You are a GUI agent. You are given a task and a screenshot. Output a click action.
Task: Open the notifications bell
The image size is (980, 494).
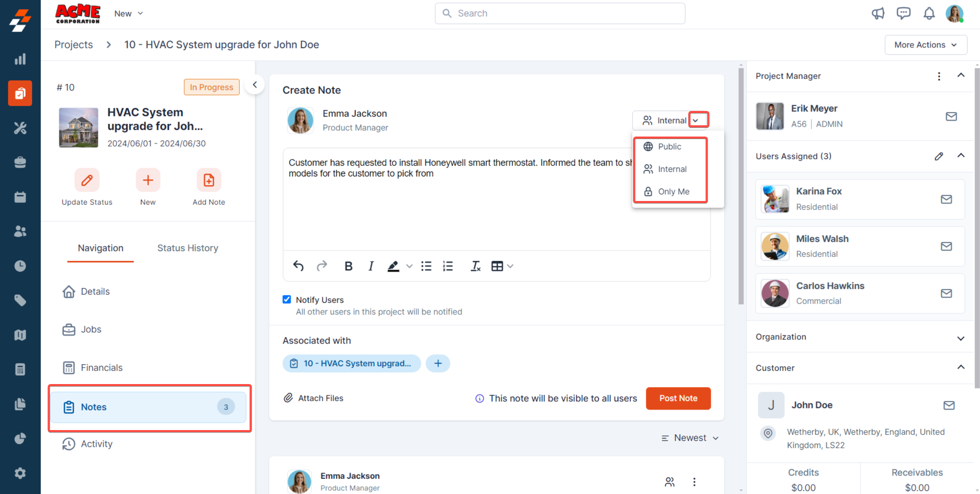pos(929,13)
